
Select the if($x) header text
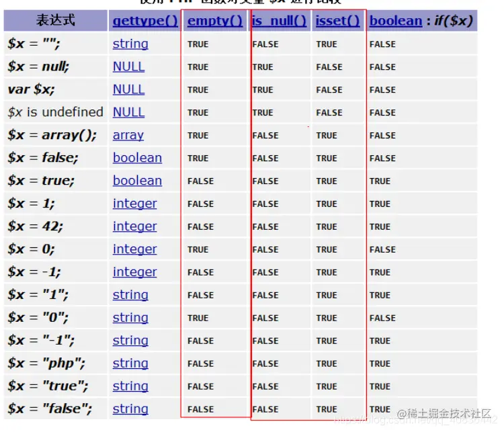tap(454, 21)
